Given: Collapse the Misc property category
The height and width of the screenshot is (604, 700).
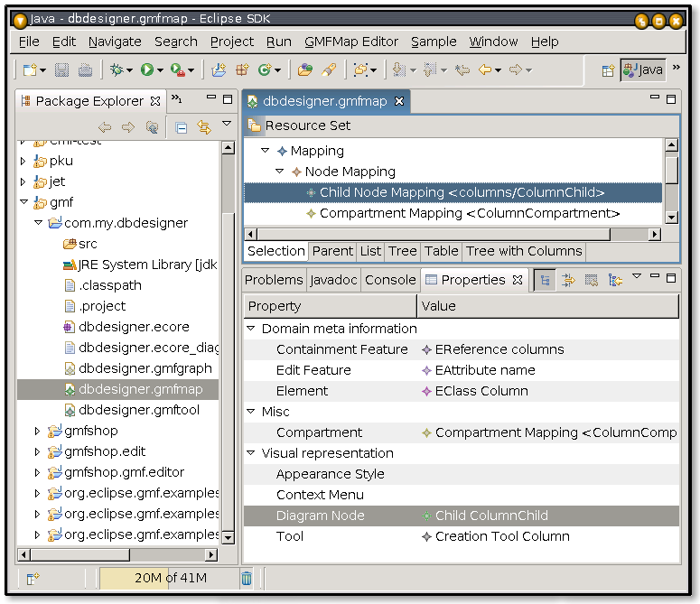Looking at the screenshot, I should coord(251,412).
